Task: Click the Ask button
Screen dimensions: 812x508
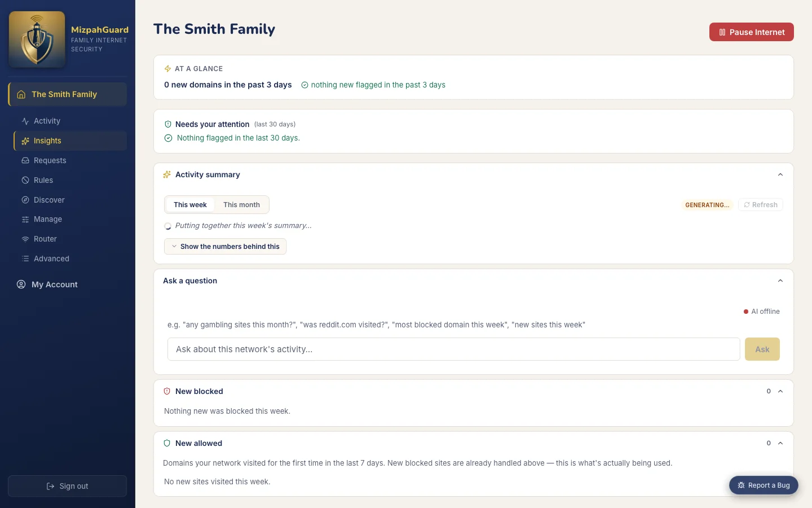Action: point(762,349)
